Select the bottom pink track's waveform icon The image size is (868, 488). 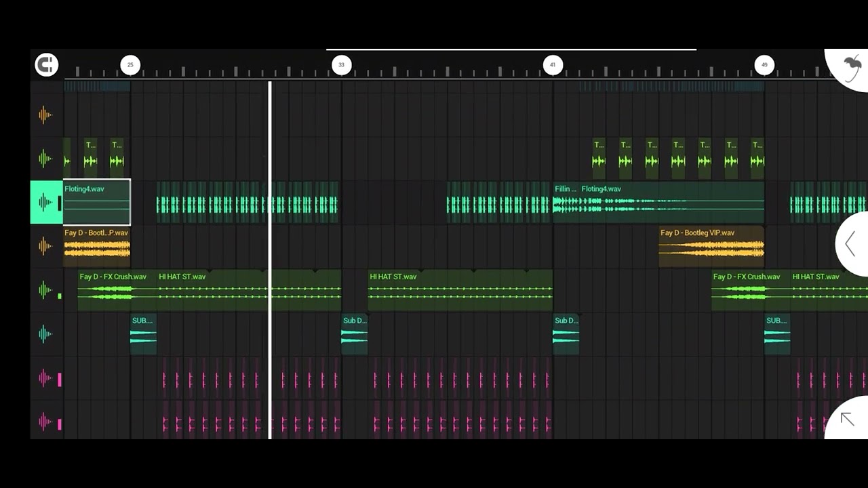[x=45, y=422]
